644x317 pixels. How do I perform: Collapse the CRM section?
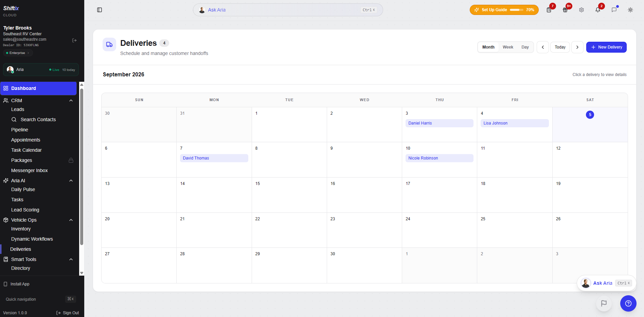pyautogui.click(x=71, y=100)
